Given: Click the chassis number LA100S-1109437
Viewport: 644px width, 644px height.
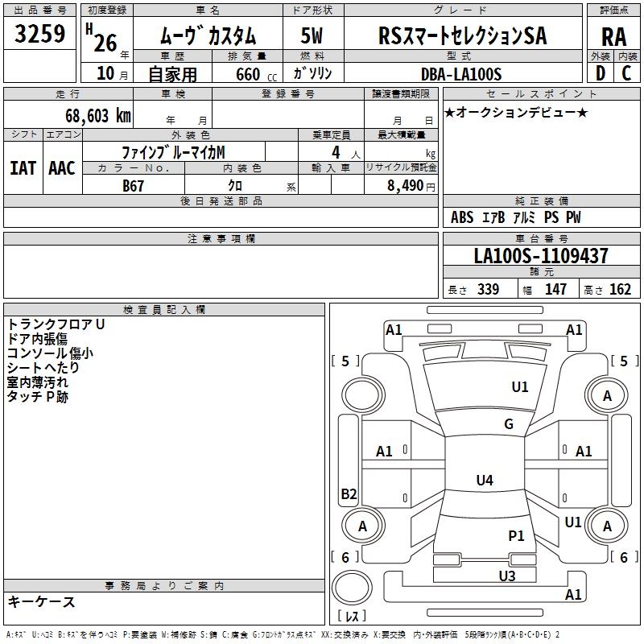Looking at the screenshot, I should [x=540, y=257].
